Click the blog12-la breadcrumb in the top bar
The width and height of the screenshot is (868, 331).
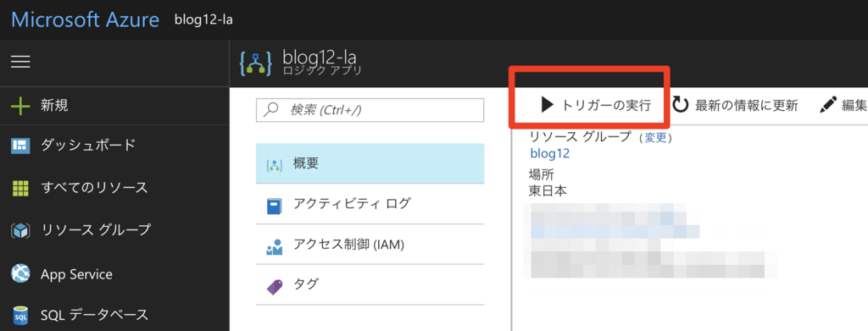pyautogui.click(x=203, y=19)
